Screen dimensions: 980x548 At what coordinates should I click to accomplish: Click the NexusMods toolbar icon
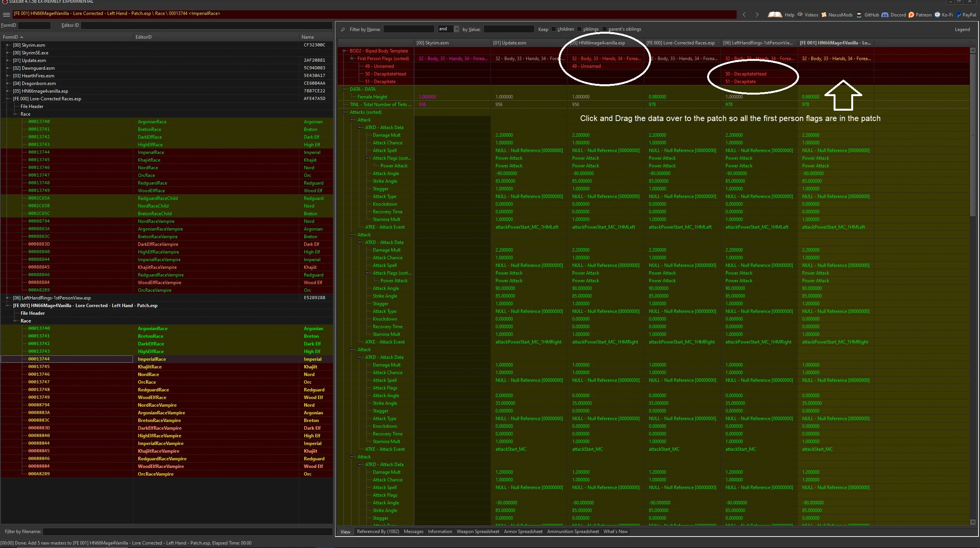[824, 15]
